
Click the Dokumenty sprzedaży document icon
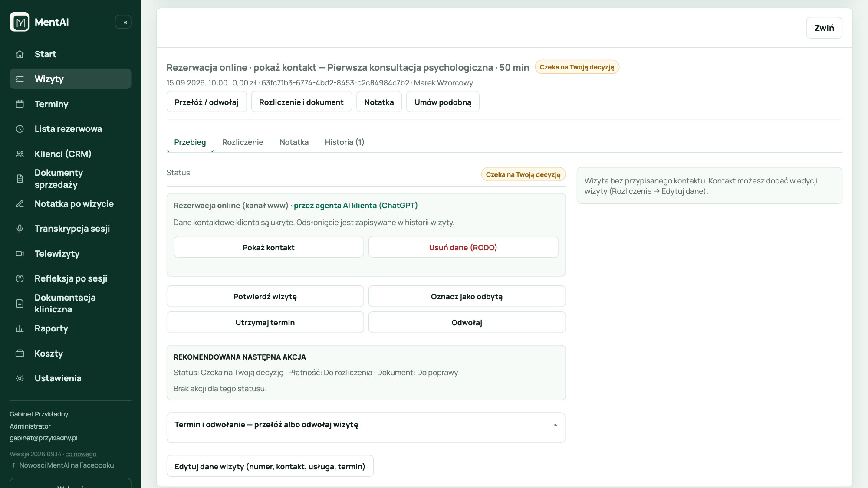point(20,179)
